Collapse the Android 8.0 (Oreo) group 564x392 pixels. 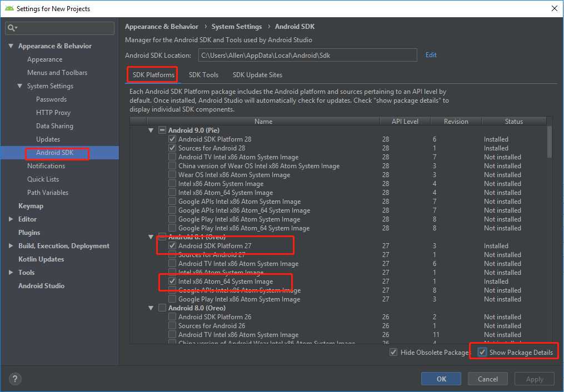[x=151, y=308]
